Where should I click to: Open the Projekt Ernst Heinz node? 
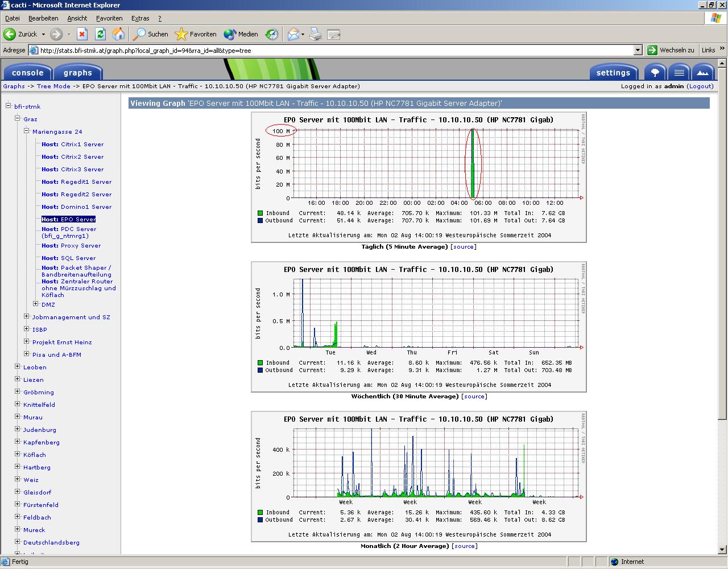[x=62, y=343]
